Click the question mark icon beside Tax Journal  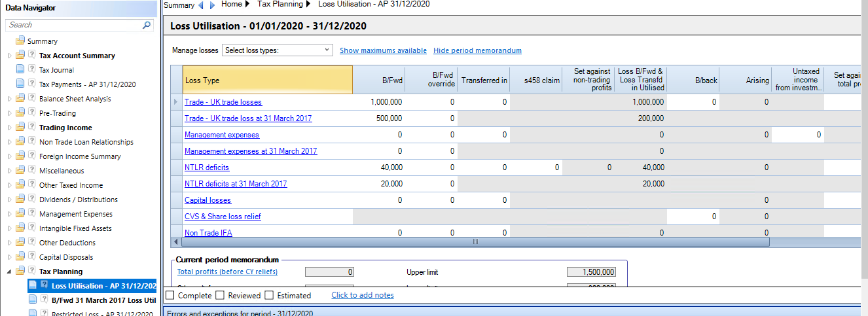pos(31,69)
